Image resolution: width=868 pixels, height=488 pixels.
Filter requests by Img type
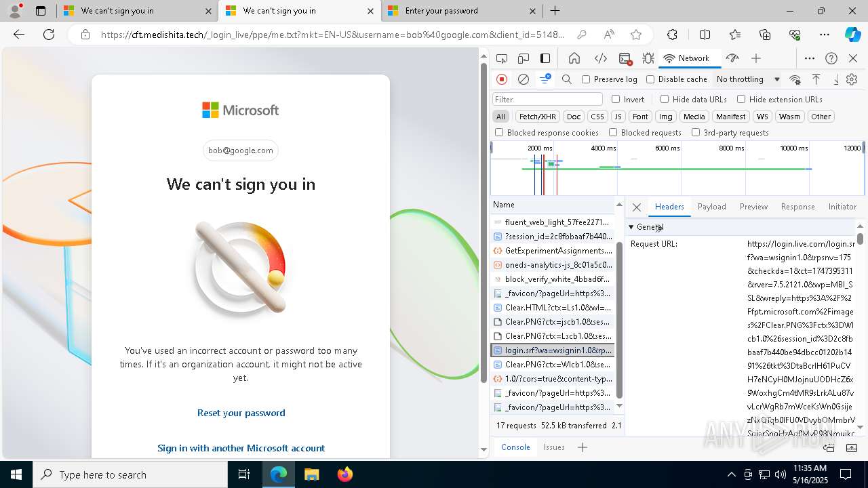click(x=666, y=117)
